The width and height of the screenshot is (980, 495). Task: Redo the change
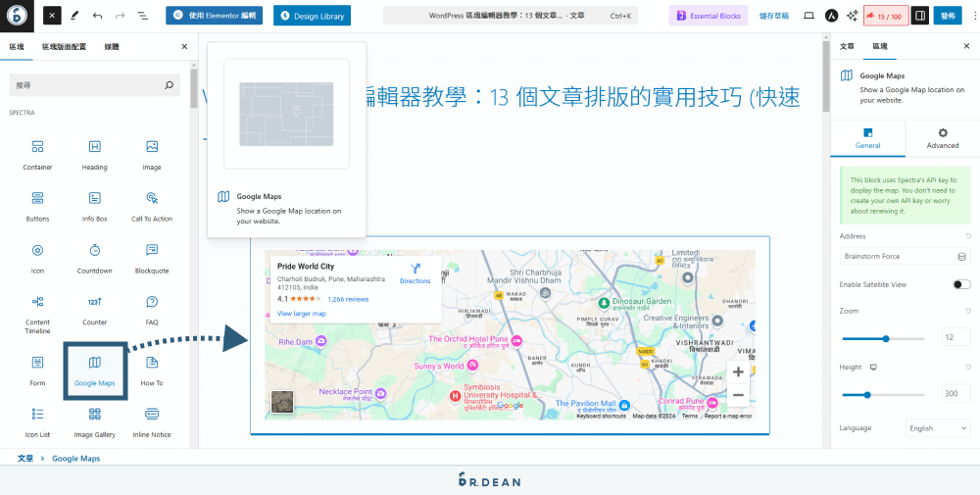click(120, 16)
